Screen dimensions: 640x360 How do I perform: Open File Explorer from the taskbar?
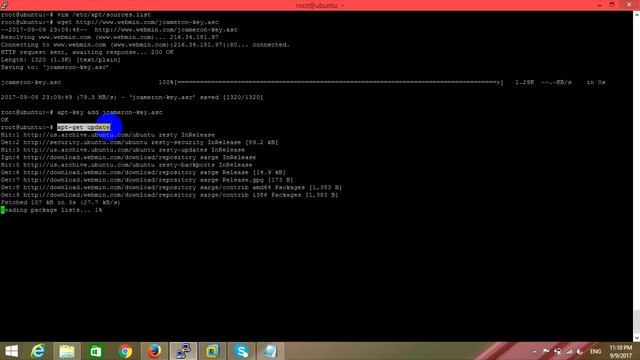tap(67, 351)
